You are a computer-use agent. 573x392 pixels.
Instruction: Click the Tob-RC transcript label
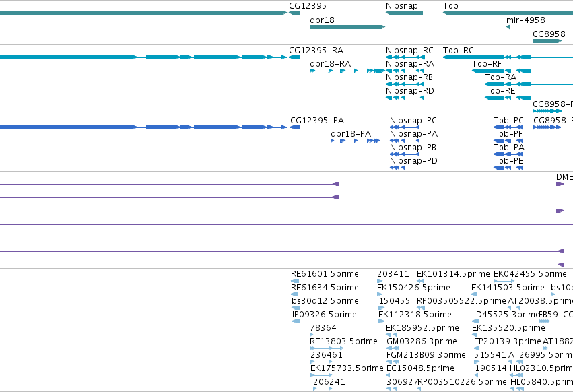(x=459, y=51)
